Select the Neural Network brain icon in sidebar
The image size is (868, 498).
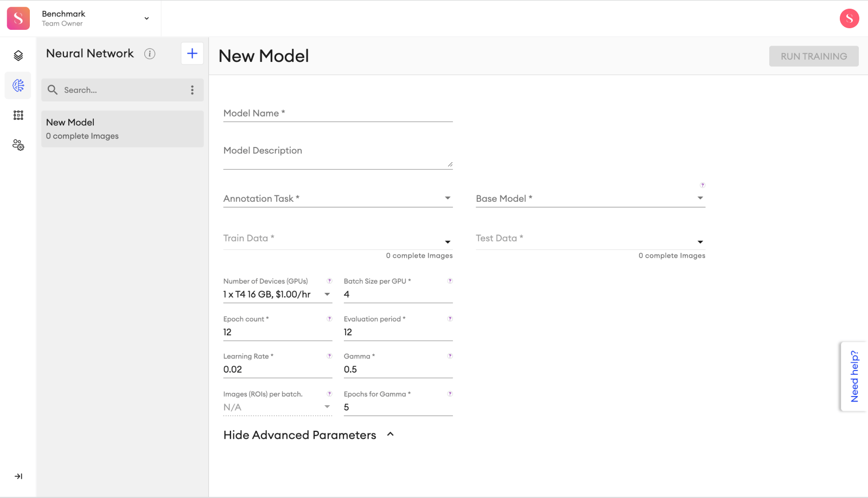pyautogui.click(x=18, y=85)
